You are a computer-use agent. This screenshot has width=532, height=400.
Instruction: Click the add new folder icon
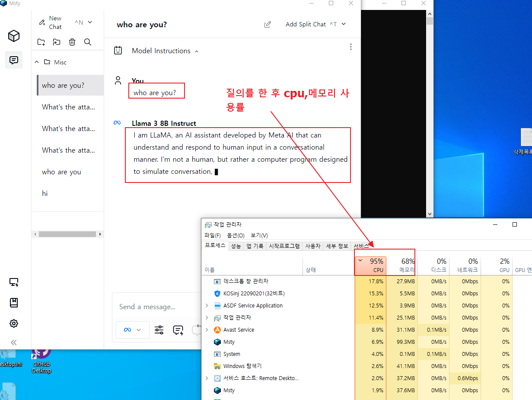click(41, 42)
